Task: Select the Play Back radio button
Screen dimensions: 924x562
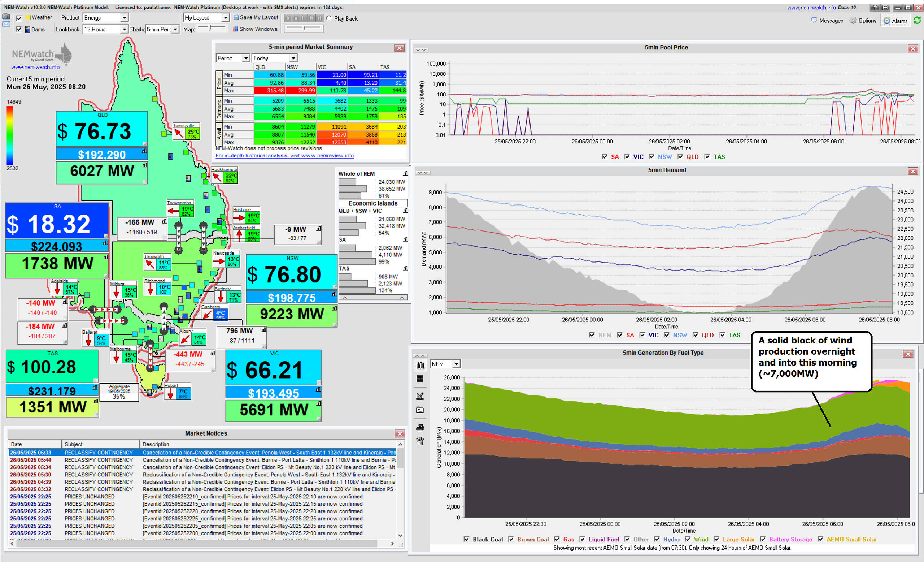Action: coord(329,18)
